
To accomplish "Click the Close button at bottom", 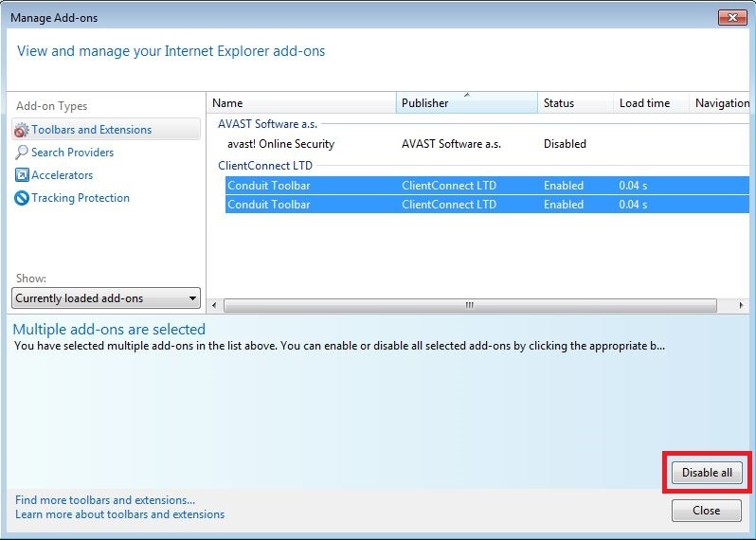I will (x=707, y=511).
